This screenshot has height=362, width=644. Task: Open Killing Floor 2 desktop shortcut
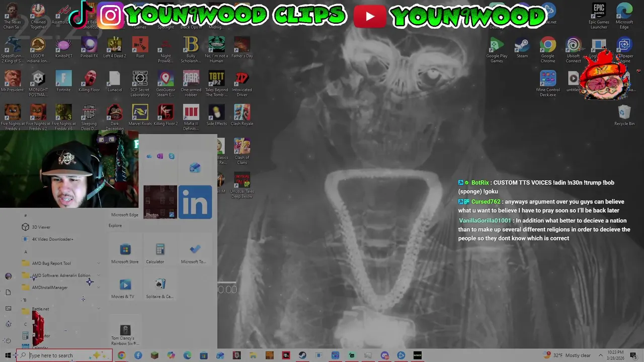tap(166, 116)
